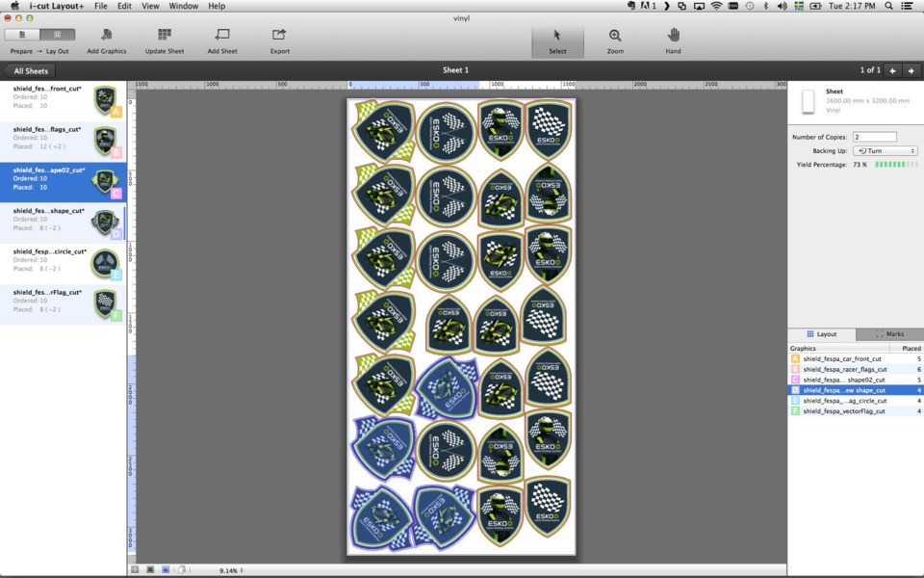Viewport: 924px width, 578px height.
Task: Open the 9.14% zoom level dropdown
Action: coord(231,570)
